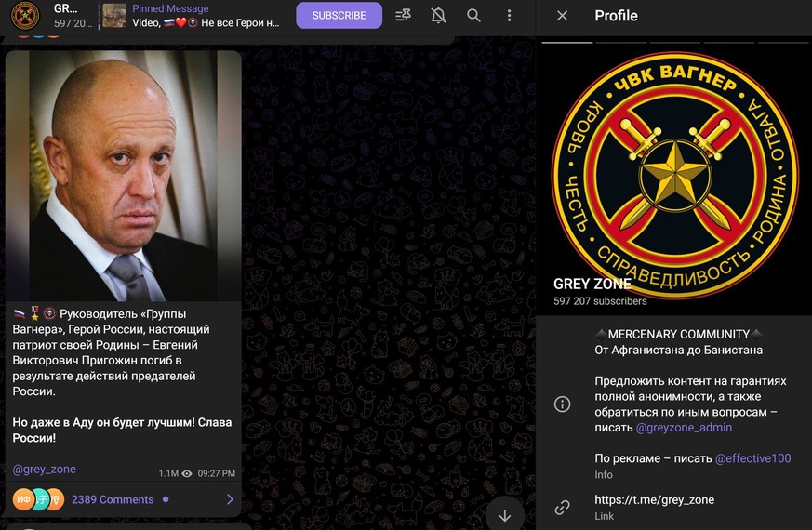The height and width of the screenshot is (530, 812).
Task: Click the commenter avatars stack
Action: coord(38,499)
